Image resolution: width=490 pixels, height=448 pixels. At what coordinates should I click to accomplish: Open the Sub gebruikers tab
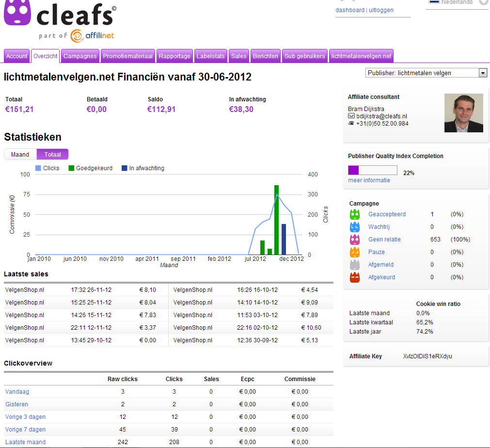coord(305,56)
